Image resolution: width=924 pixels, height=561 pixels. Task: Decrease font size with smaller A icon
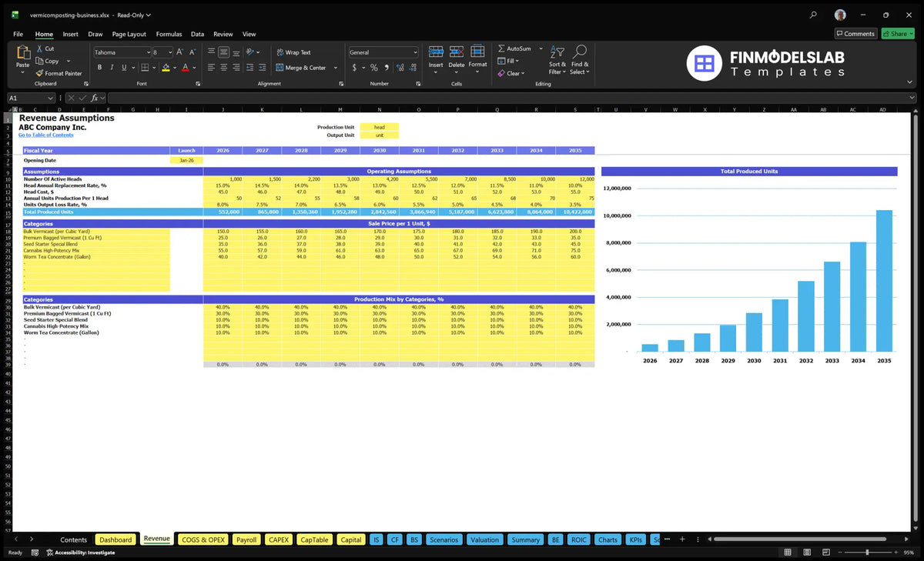(x=192, y=52)
